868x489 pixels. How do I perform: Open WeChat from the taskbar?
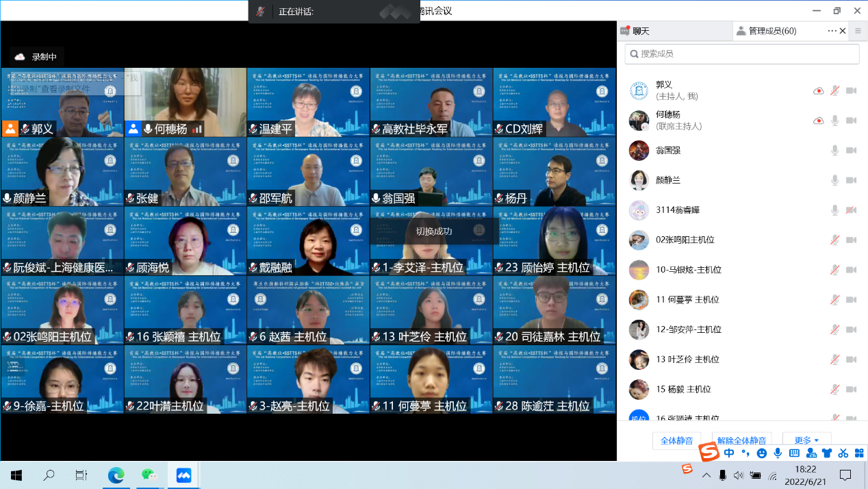tap(149, 475)
